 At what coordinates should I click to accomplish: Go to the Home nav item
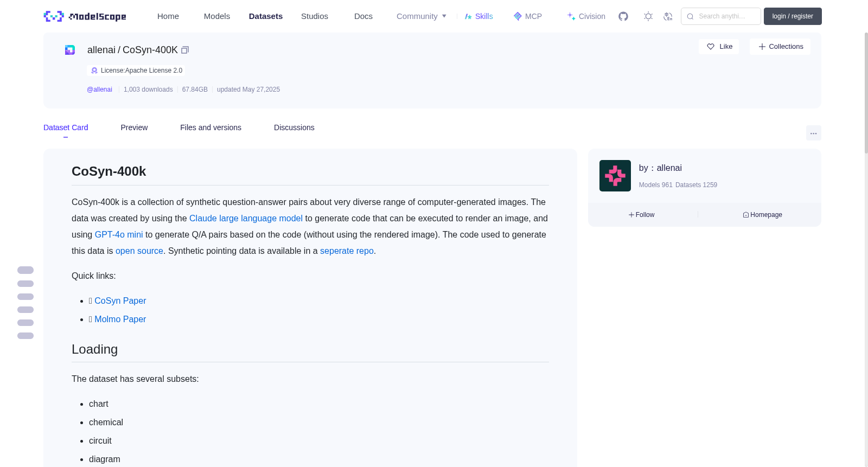click(168, 16)
